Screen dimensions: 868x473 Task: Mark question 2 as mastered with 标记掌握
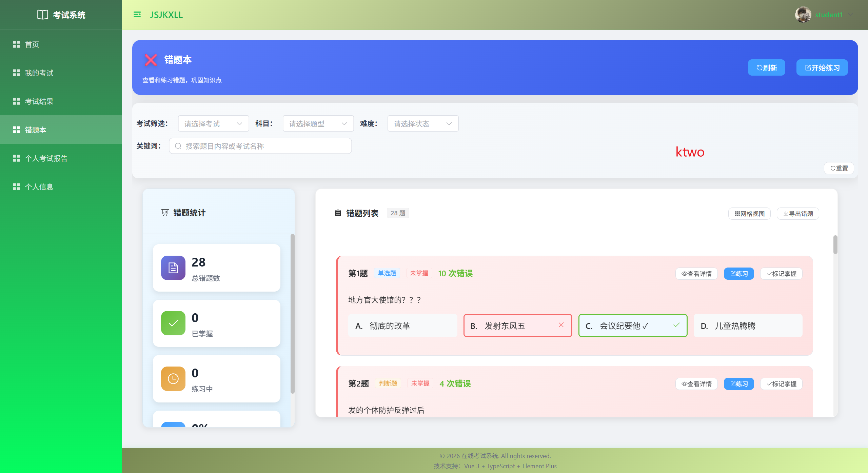pyautogui.click(x=781, y=384)
